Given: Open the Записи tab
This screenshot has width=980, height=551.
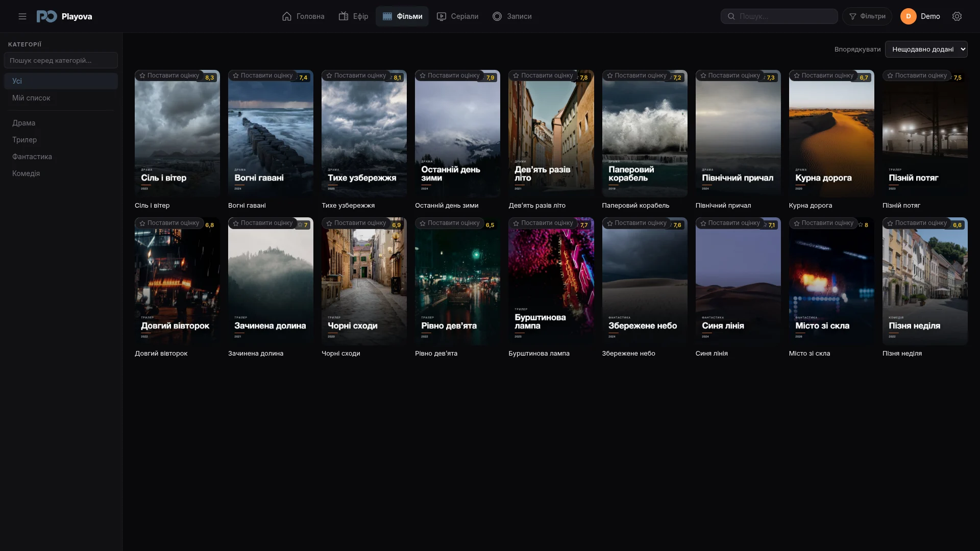Looking at the screenshot, I should (512, 16).
